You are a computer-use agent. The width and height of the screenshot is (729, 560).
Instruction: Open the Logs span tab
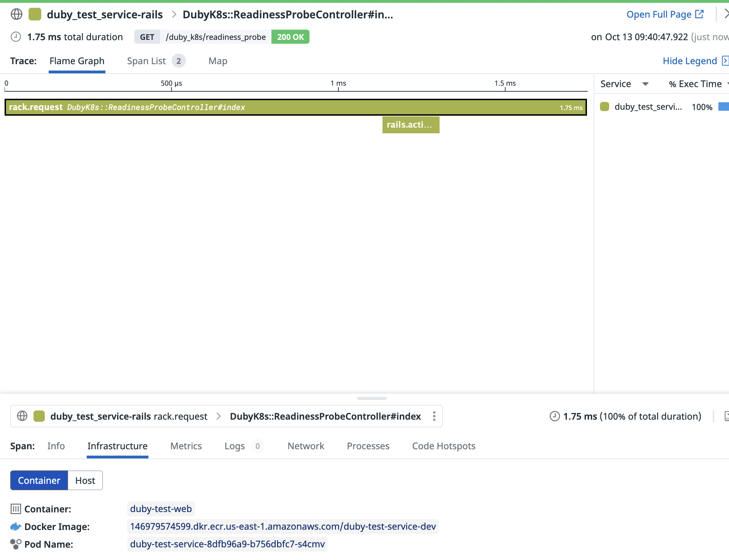pos(234,446)
